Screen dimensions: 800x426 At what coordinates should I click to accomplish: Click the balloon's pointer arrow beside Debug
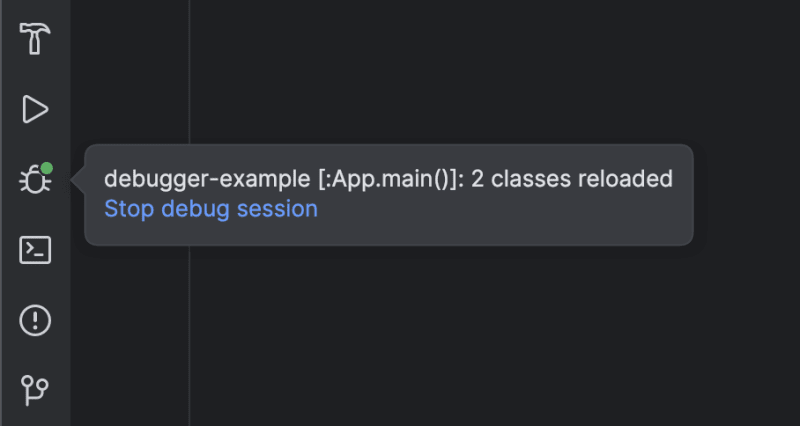[x=78, y=181]
